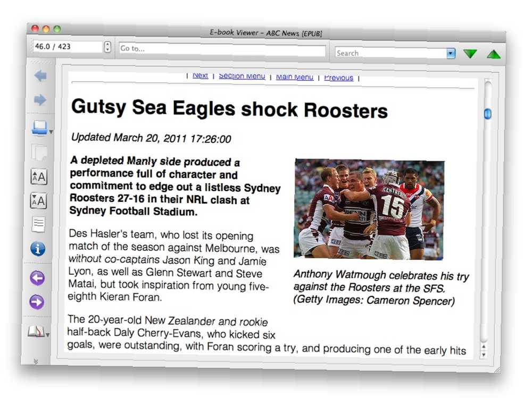Open the blue book (open ebook) icon

[40, 128]
